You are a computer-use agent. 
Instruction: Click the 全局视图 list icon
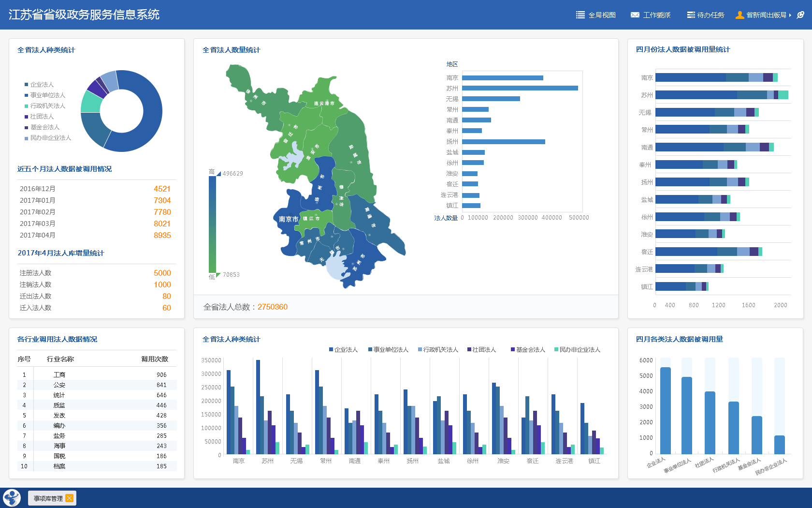580,15
